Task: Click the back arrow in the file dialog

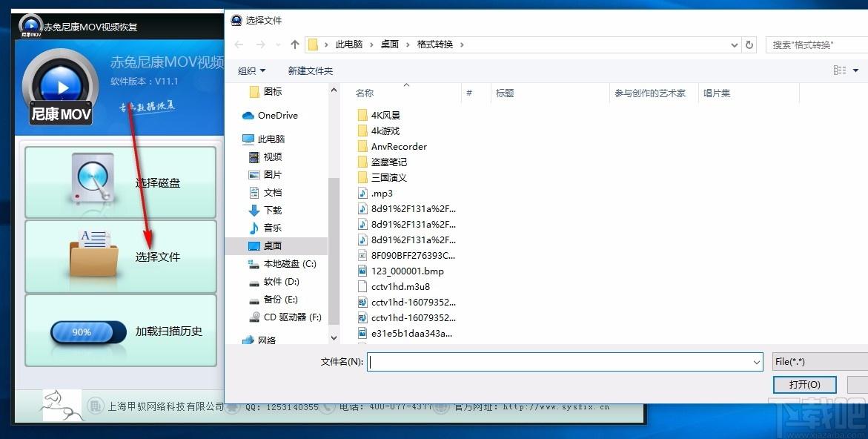Action: 239,44
